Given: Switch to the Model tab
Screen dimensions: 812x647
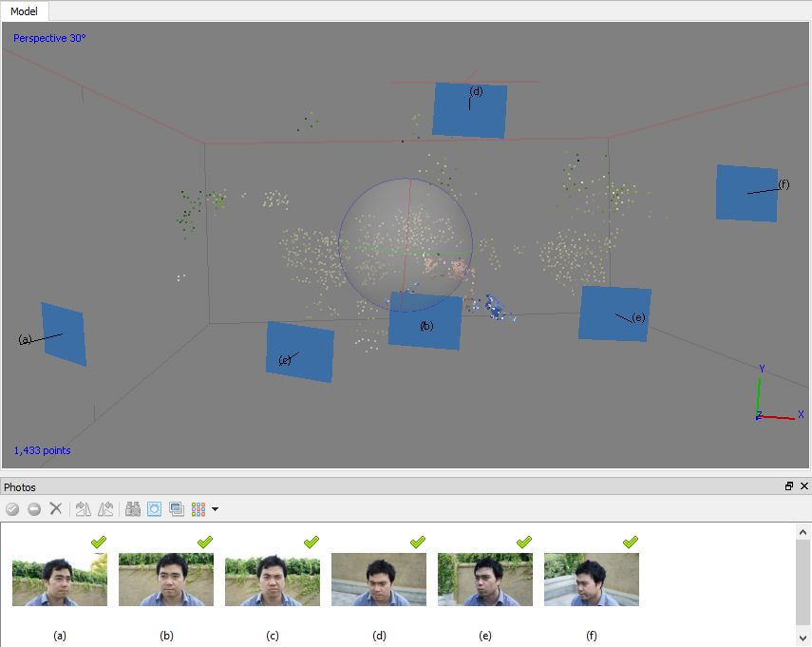Looking at the screenshot, I should coord(25,10).
